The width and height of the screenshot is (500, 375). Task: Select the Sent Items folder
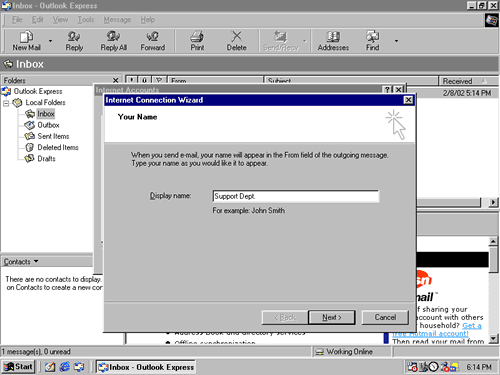pyautogui.click(x=53, y=136)
